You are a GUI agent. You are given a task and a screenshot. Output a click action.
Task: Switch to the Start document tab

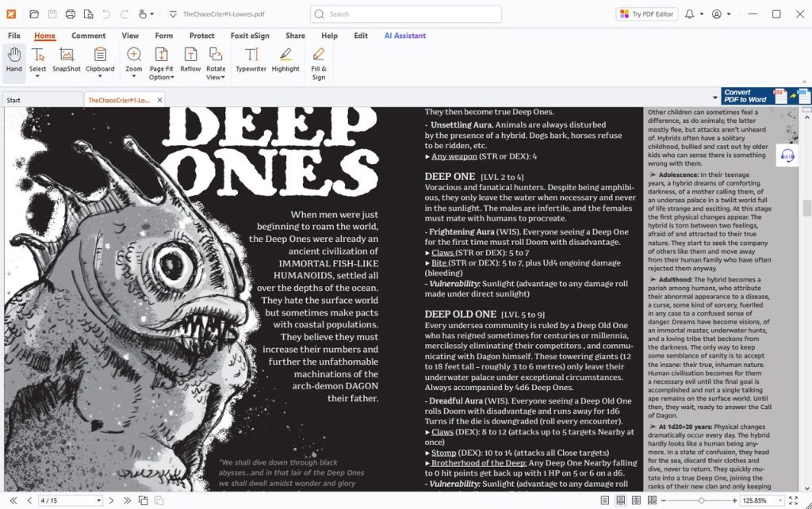(43, 100)
